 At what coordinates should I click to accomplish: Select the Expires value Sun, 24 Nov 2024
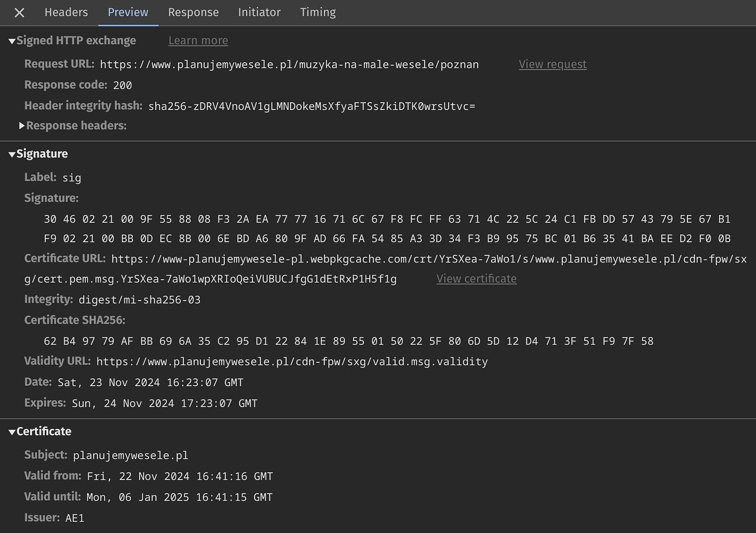tap(165, 403)
